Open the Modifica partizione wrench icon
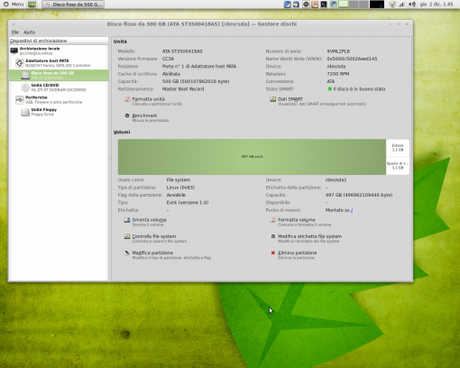This screenshot has width=460, height=368. 127,253
